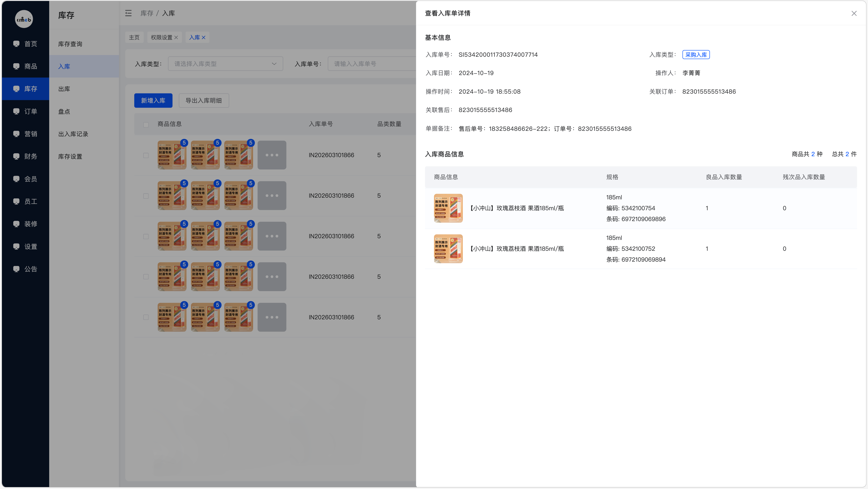Screen dimensions: 868x489
Task: Check the first inbound row checkbox
Action: [146, 155]
